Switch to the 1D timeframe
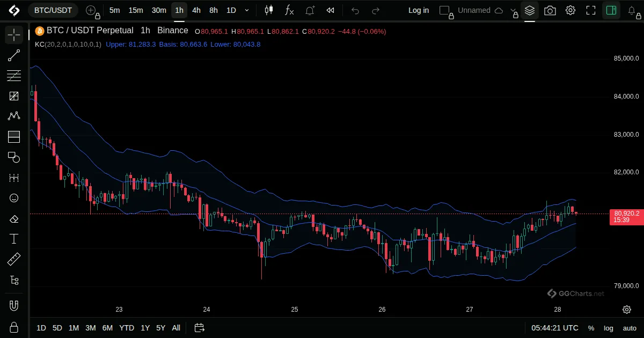This screenshot has width=644, height=338. coord(231,10)
